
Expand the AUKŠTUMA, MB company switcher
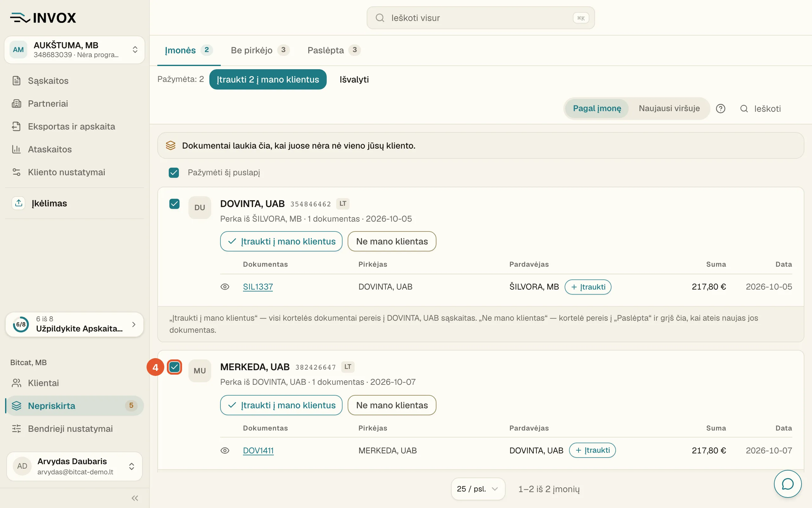coord(75,50)
